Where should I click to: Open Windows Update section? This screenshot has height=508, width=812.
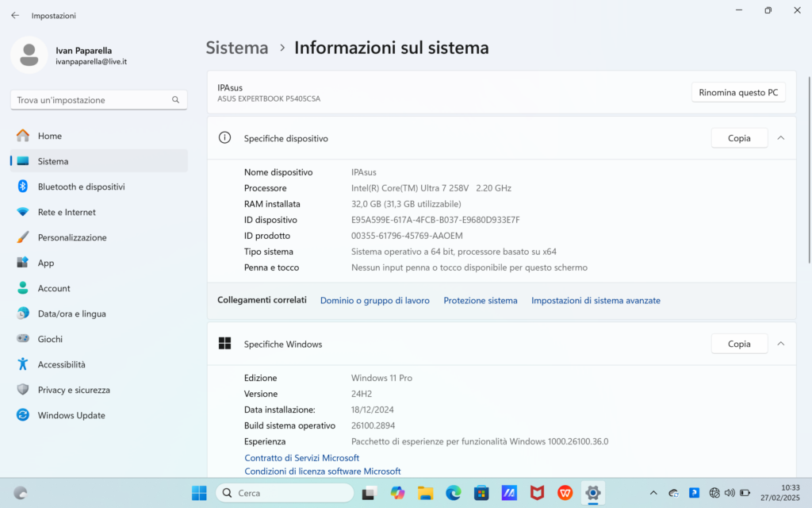[71, 415]
